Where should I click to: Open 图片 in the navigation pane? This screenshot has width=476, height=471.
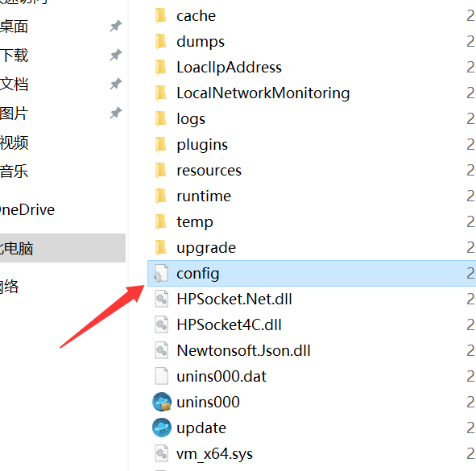pos(14,114)
